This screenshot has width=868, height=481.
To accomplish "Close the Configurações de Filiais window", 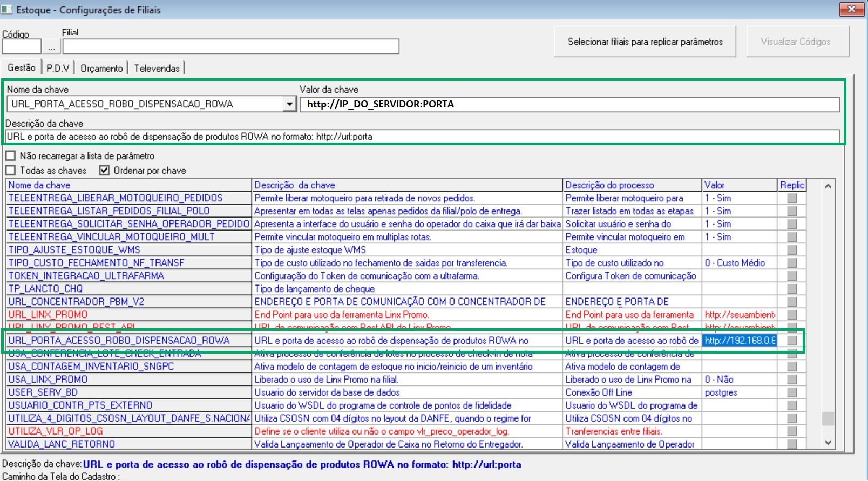I will (x=851, y=9).
